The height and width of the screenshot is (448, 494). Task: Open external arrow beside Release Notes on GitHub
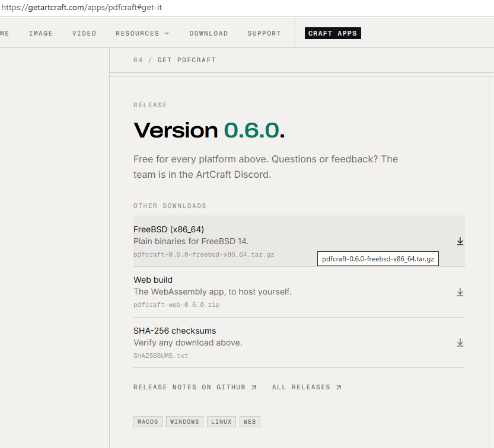click(254, 387)
